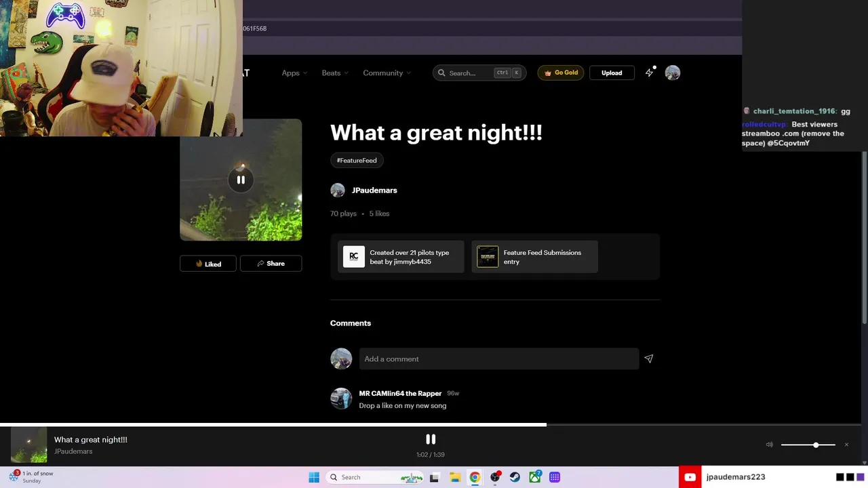The height and width of the screenshot is (488, 868).
Task: Open Steam from the taskbar
Action: click(x=515, y=477)
